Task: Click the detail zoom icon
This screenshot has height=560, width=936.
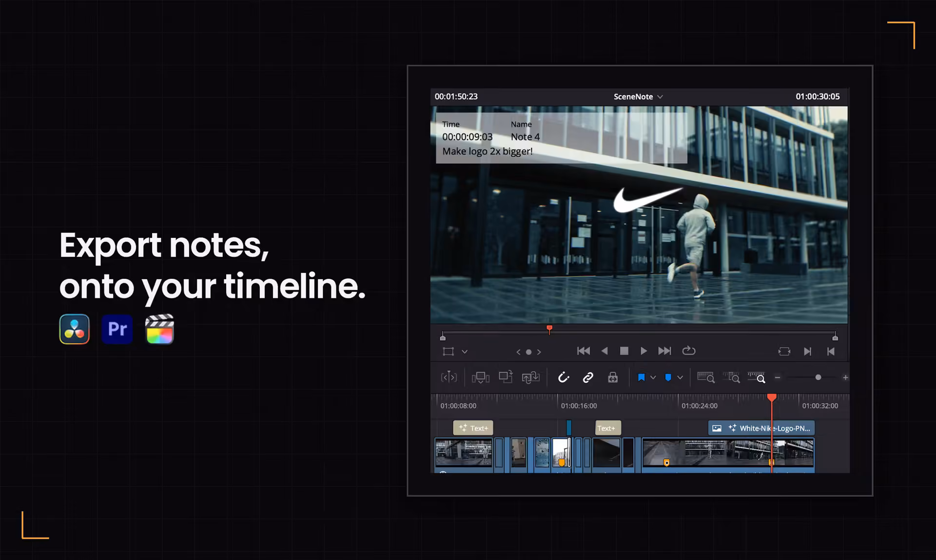Action: [731, 377]
